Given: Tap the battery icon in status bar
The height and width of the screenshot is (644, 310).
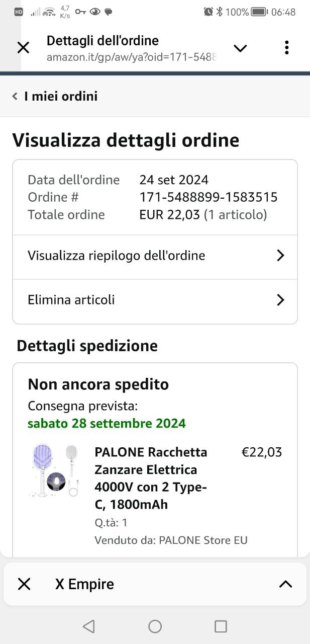Looking at the screenshot, I should (259, 12).
